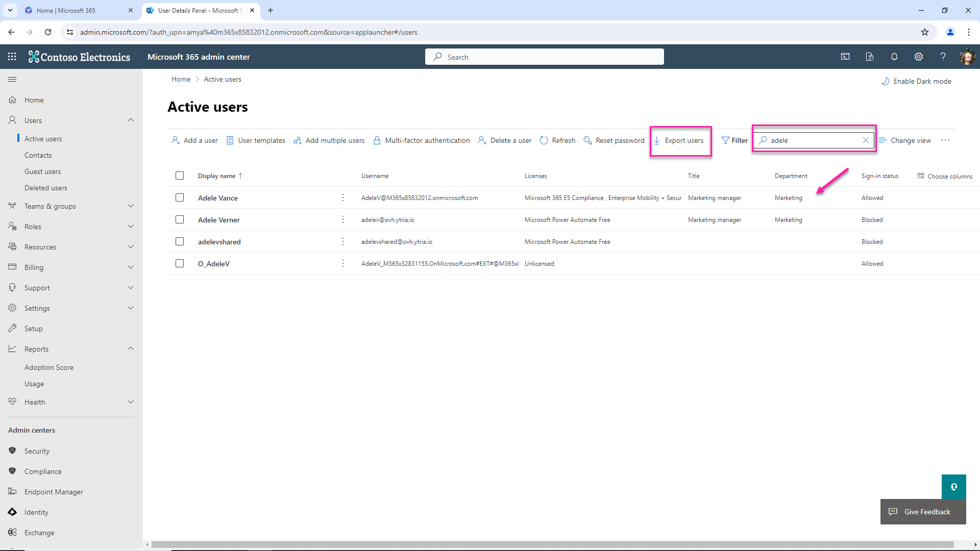
Task: Select all users checkbox in header
Action: click(x=180, y=176)
